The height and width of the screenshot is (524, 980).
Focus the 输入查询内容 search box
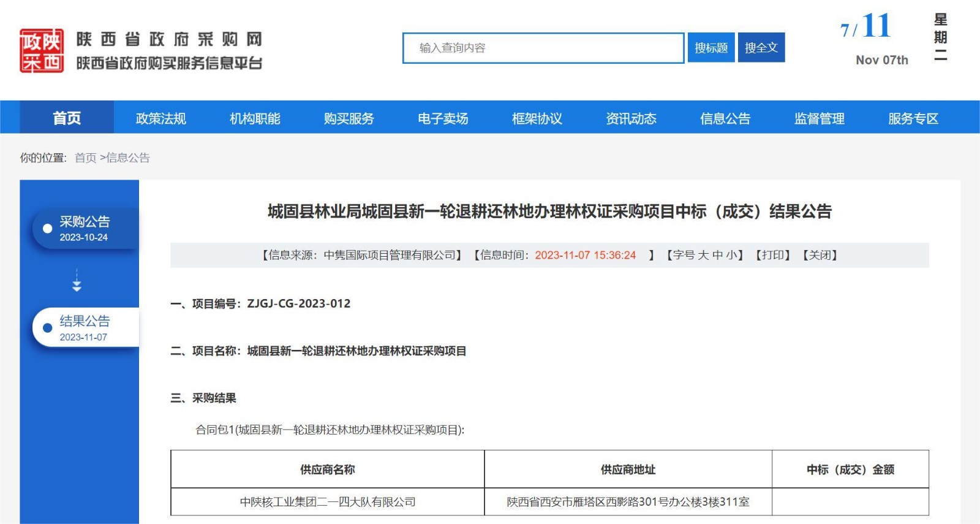click(543, 48)
